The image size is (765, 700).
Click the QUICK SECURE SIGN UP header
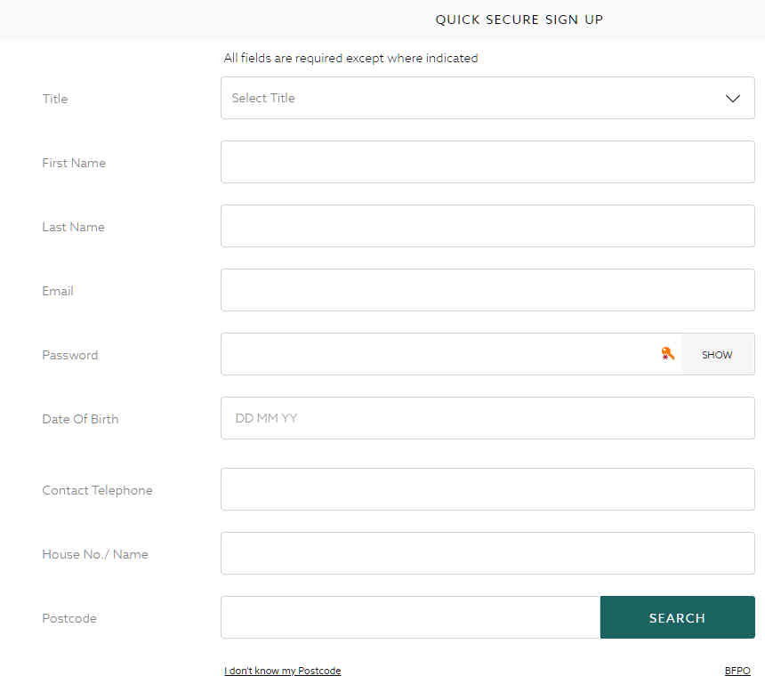coord(519,19)
